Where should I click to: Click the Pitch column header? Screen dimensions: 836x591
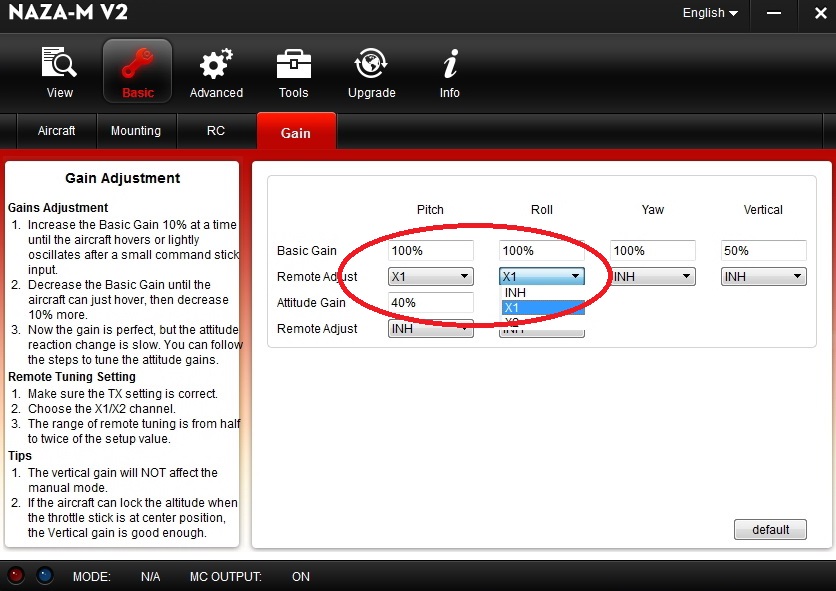[430, 210]
